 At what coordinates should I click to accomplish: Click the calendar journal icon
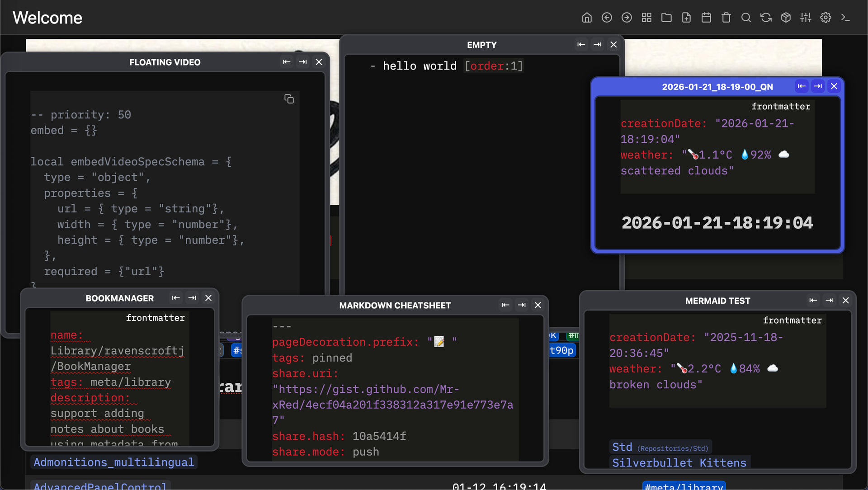click(x=706, y=18)
